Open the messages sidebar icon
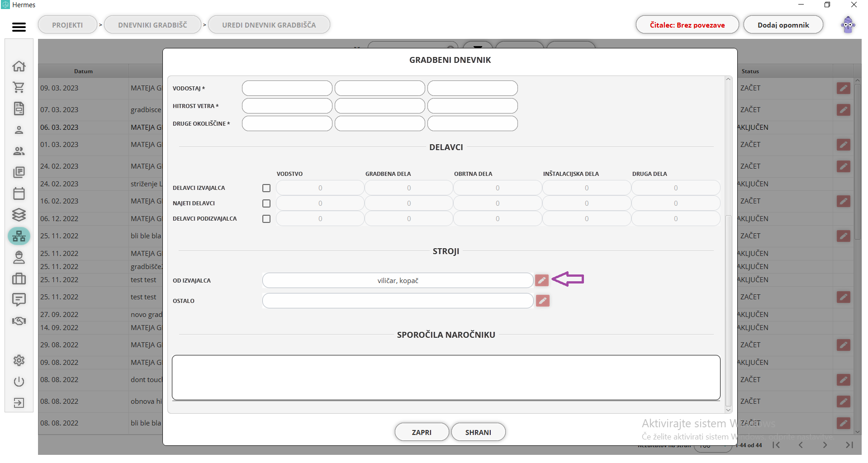 click(19, 300)
